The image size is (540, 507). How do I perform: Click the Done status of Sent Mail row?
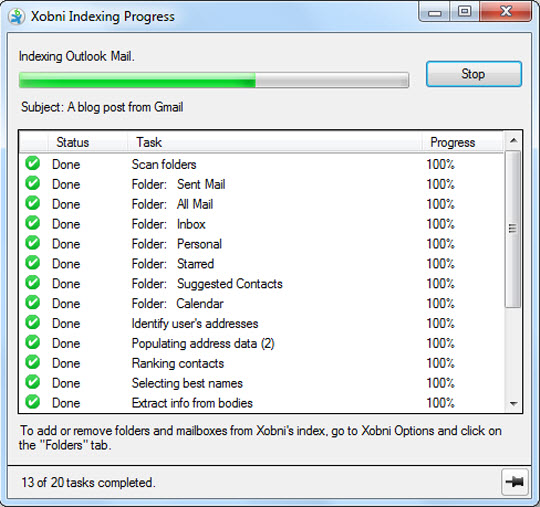click(66, 184)
